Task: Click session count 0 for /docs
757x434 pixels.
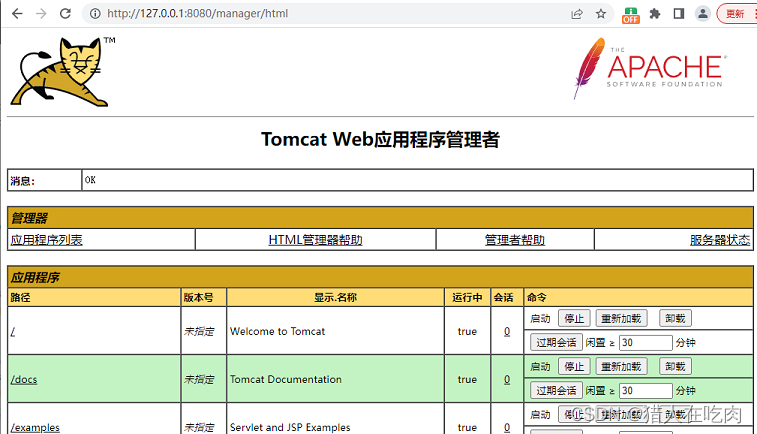Action: [507, 379]
